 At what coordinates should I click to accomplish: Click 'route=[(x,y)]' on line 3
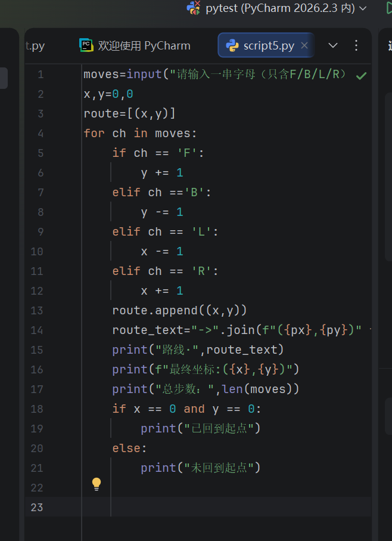coord(129,114)
